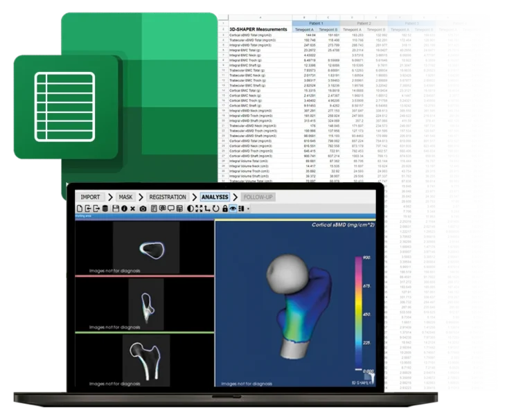Click the rotate reset icon
532x417 pixels.
click(215, 208)
